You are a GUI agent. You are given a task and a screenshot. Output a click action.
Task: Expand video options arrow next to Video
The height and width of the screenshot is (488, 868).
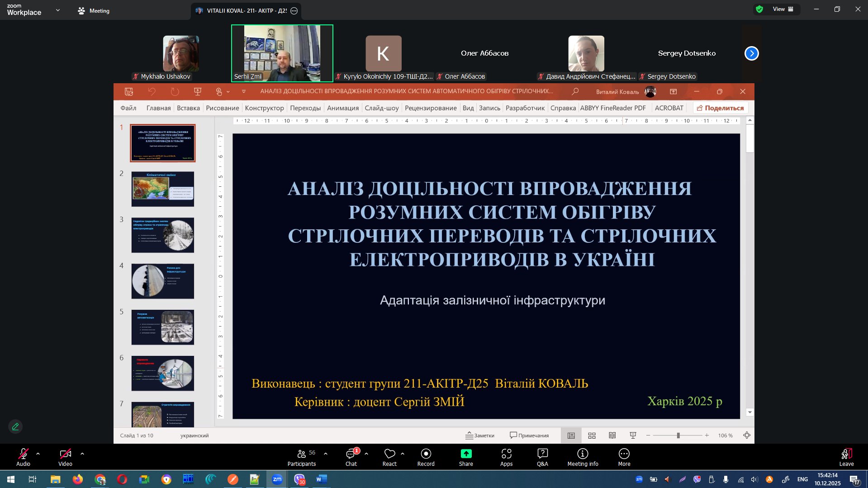pyautogui.click(x=82, y=453)
